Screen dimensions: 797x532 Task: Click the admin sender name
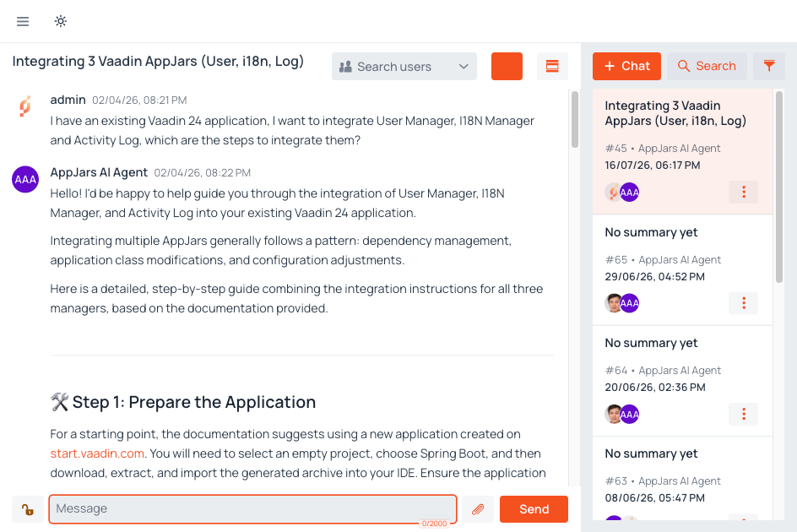68,100
